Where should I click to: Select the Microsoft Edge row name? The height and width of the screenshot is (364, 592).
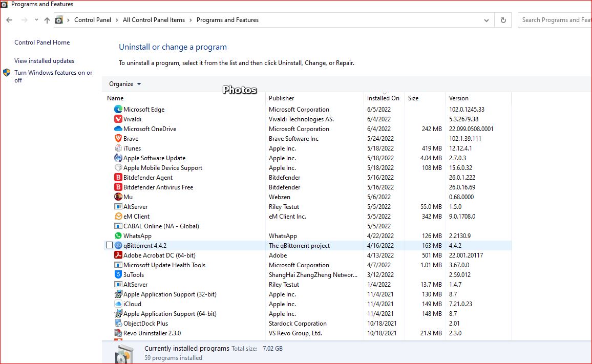point(144,110)
